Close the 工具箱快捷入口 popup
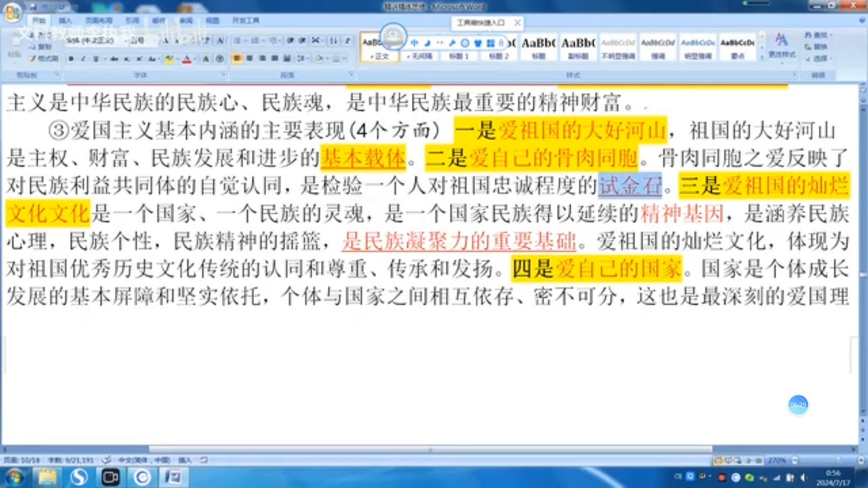Image resolution: width=868 pixels, height=488 pixels. click(518, 23)
